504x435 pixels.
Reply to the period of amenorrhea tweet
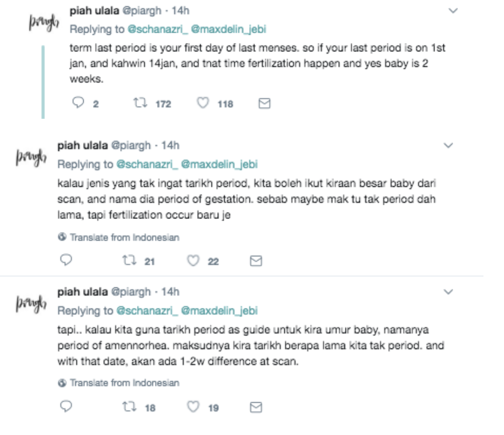[66, 407]
